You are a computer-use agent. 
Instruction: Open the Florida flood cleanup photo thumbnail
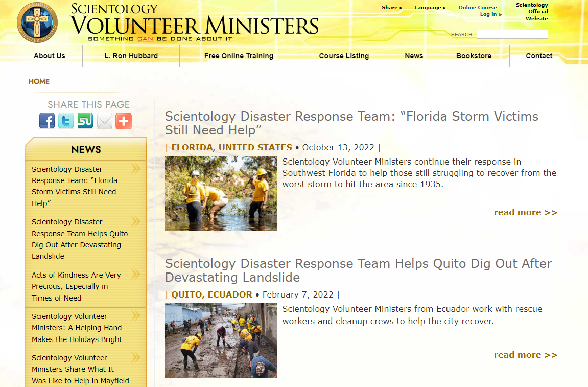(221, 193)
